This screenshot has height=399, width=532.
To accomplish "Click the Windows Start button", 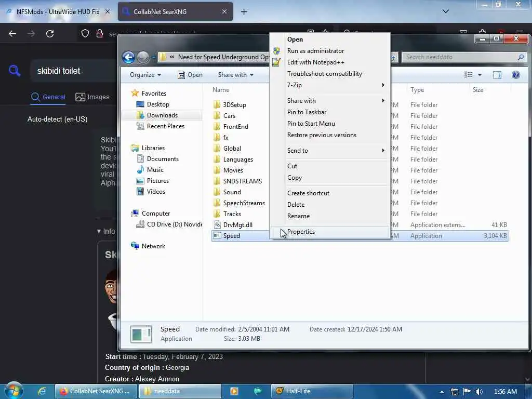I will 14,391.
